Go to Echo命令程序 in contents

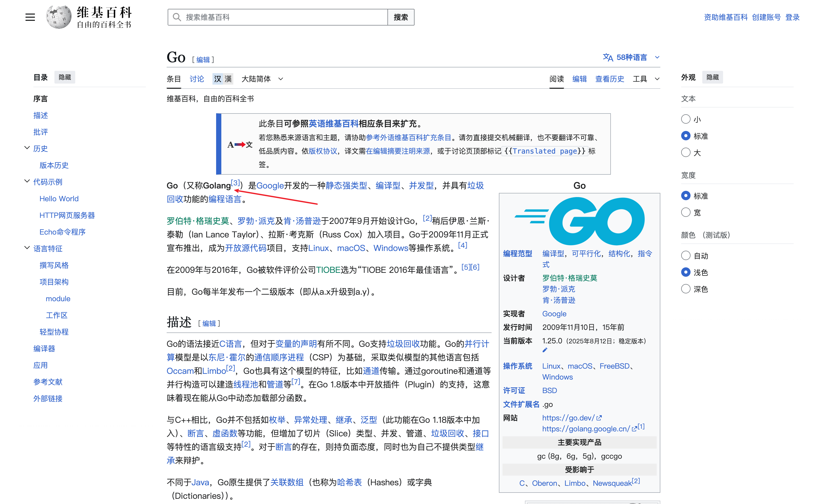pos(62,232)
